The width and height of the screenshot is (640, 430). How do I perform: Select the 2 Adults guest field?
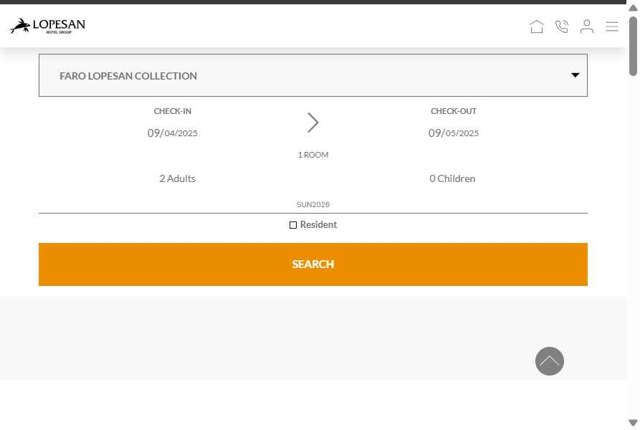pos(177,179)
